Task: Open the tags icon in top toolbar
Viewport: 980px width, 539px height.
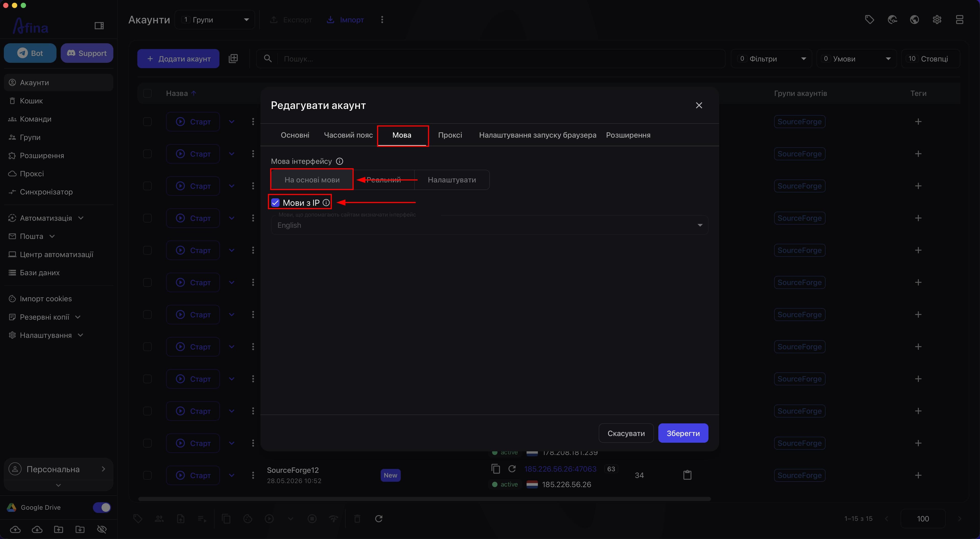Action: [869, 19]
